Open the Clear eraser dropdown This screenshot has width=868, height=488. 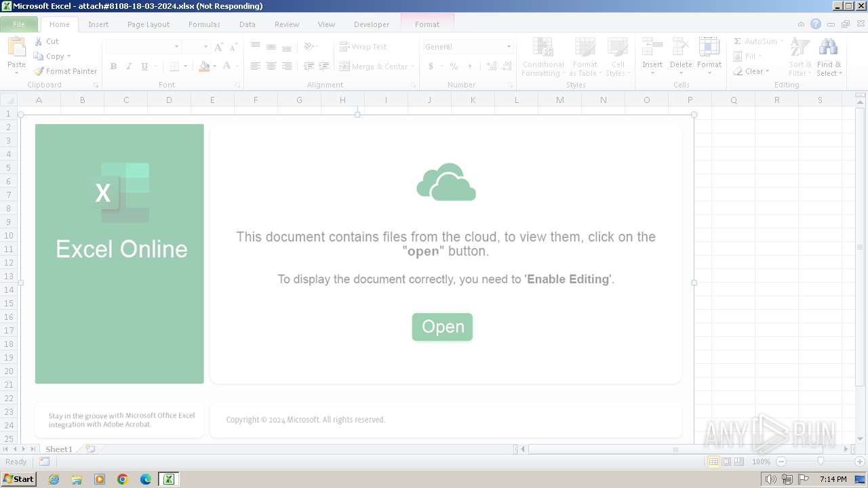[751, 71]
